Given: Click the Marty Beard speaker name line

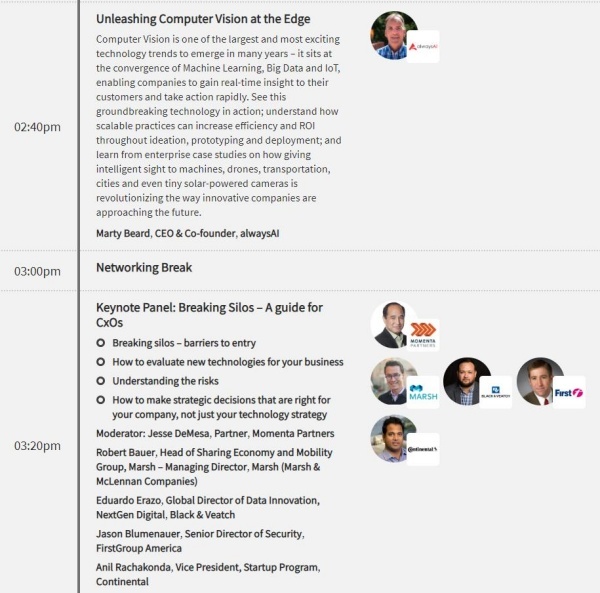Looking at the screenshot, I should pos(188,233).
